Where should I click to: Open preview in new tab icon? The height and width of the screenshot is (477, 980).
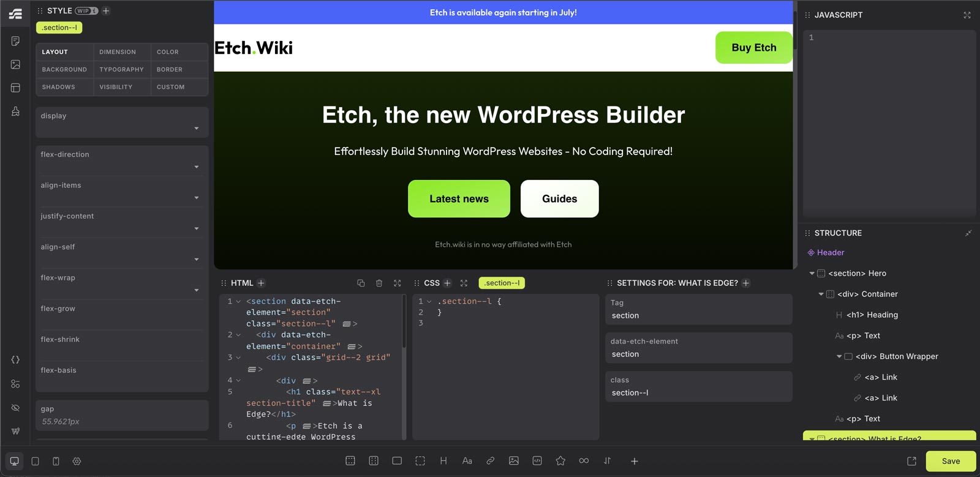click(912, 461)
